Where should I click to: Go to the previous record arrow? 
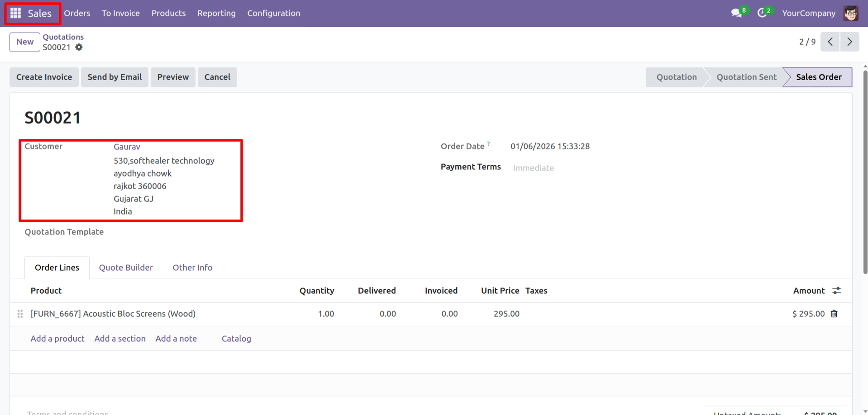point(830,42)
